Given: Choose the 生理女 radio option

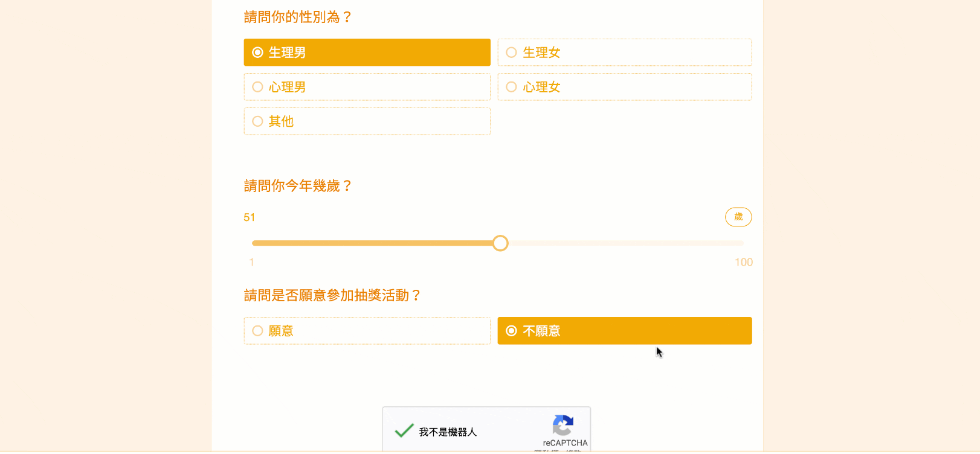Looking at the screenshot, I should [624, 53].
